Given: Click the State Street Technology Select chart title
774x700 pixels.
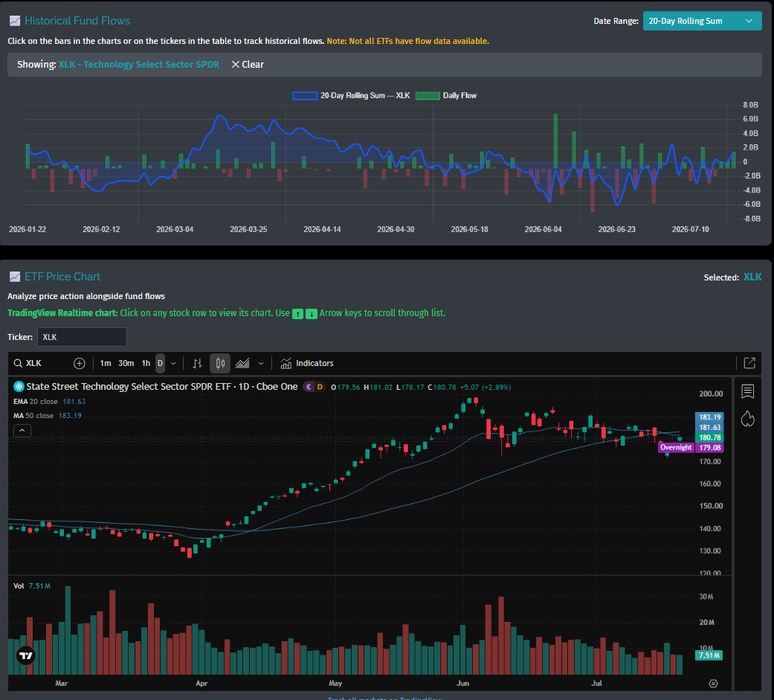Looking at the screenshot, I should pyautogui.click(x=162, y=387).
